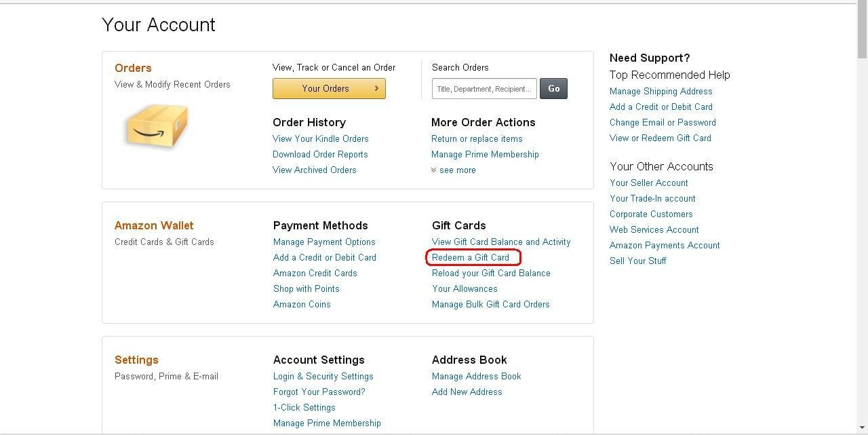
Task: Open Redeem a Gift Card
Action: 473,257
